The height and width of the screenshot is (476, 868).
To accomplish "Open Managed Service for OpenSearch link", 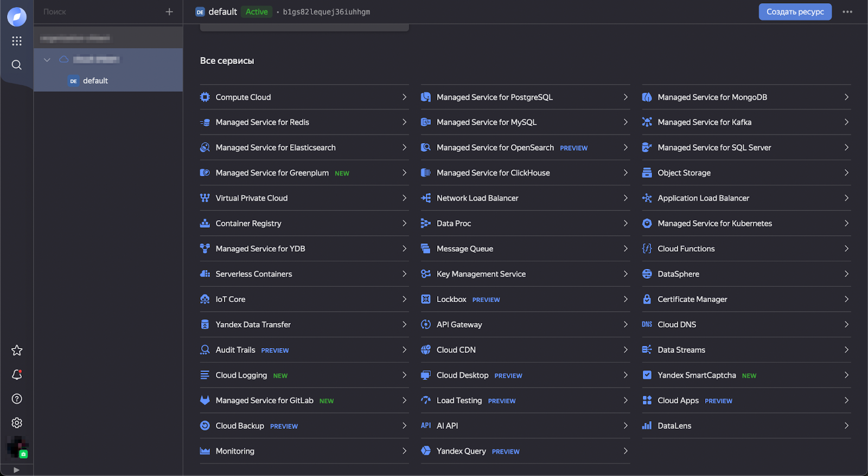I will pyautogui.click(x=495, y=147).
